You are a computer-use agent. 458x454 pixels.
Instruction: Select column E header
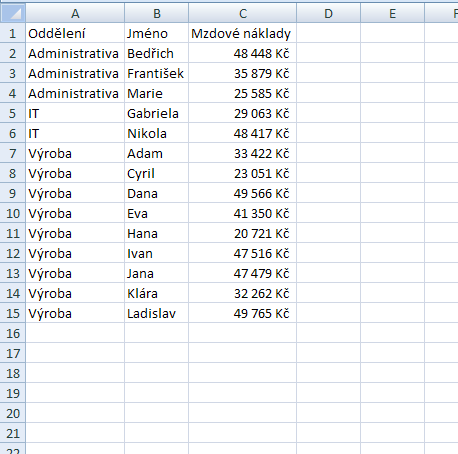392,13
